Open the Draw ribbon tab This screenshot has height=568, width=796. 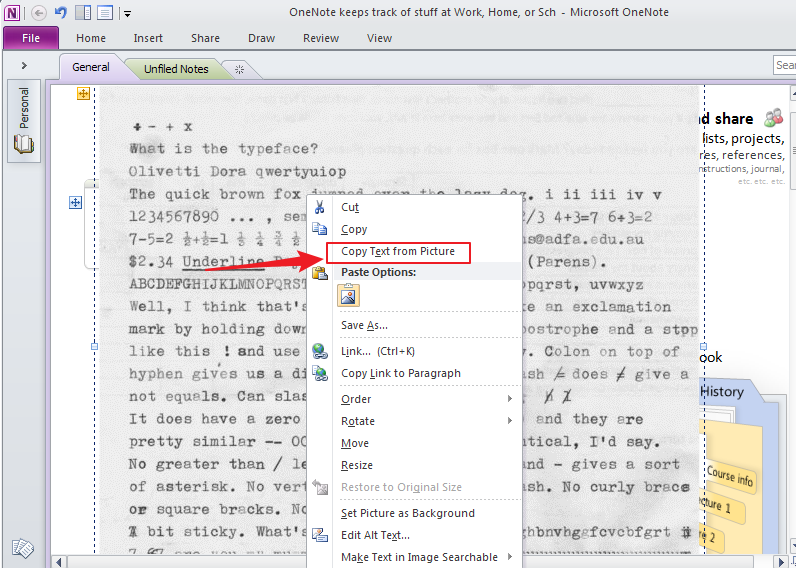pos(261,38)
